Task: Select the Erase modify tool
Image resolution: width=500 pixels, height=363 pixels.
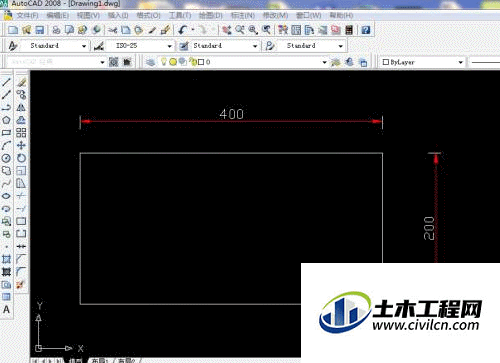Action: coord(21,82)
